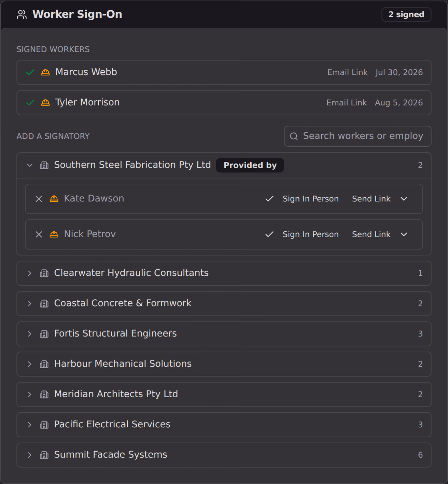Click the building icon for Meridian Architects

(44, 394)
